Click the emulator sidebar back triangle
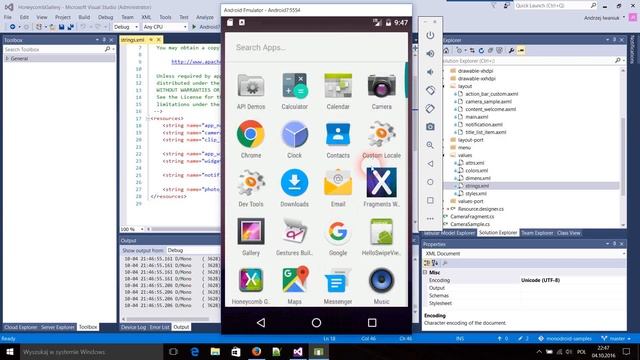 click(430, 164)
